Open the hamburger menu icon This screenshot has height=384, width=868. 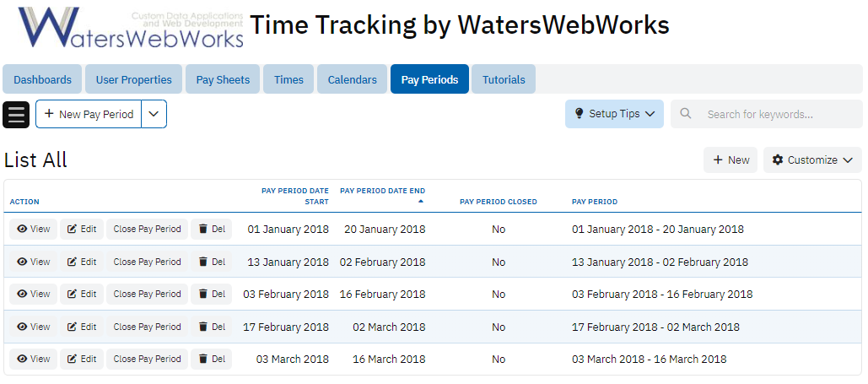(x=16, y=114)
